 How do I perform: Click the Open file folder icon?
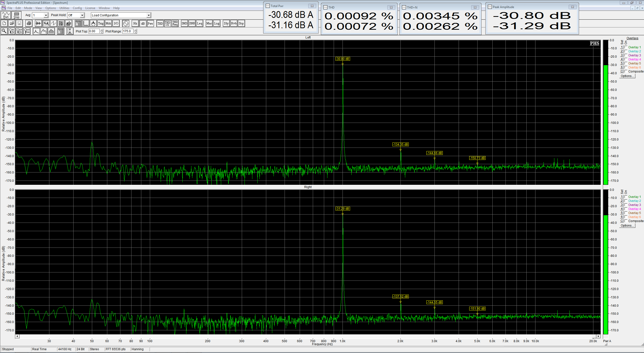[12, 23]
